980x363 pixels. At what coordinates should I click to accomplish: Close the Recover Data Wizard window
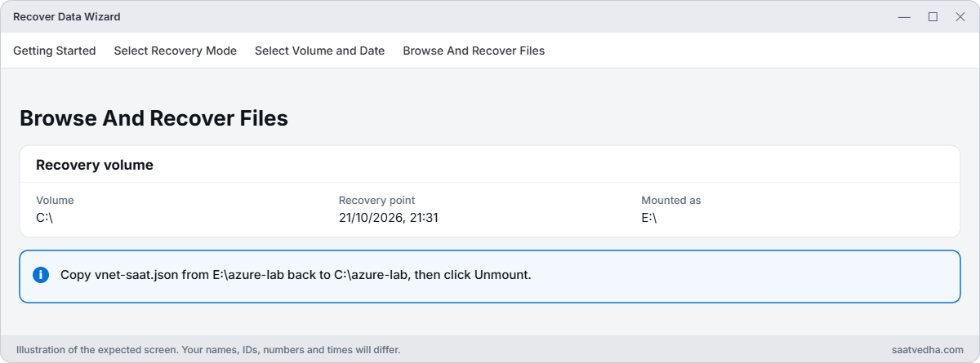pos(960,16)
